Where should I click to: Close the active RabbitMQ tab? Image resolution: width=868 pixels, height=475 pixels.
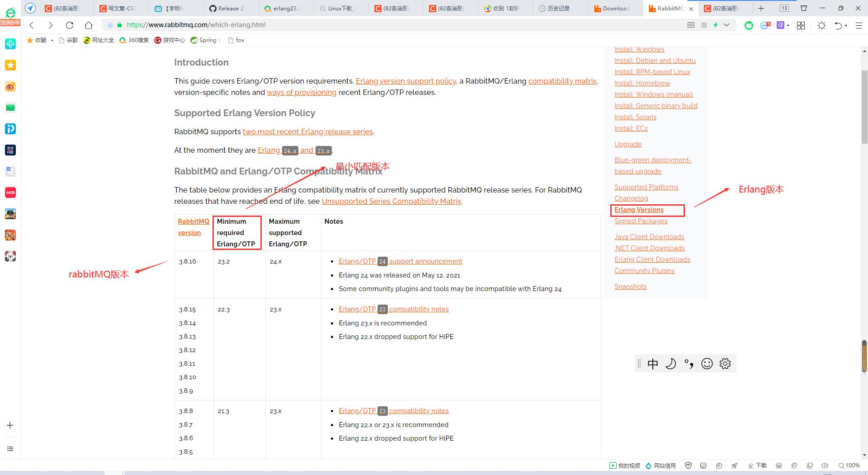coord(691,9)
